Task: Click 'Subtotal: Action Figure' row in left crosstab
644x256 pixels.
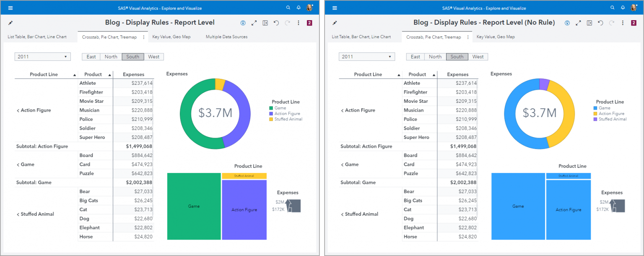Action: tap(84, 146)
